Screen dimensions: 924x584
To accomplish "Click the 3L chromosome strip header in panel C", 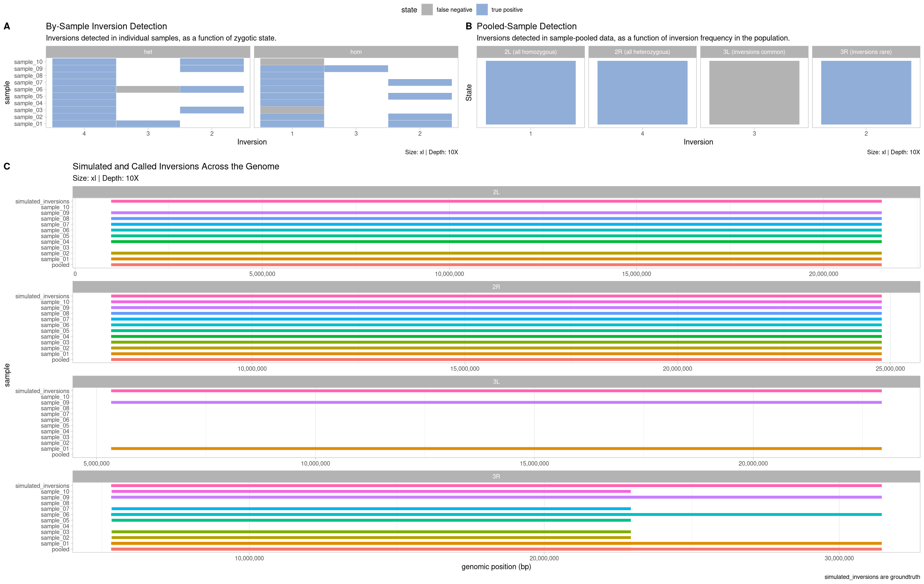I will tap(496, 382).
